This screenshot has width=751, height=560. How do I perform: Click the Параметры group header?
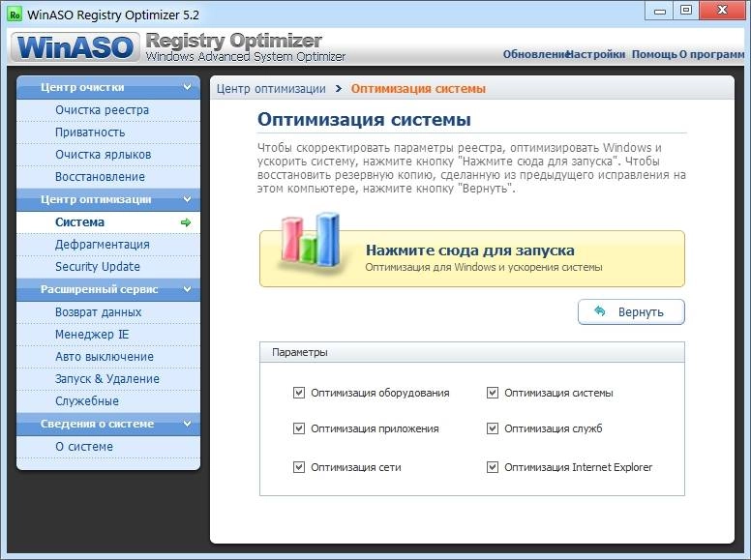tap(471, 352)
